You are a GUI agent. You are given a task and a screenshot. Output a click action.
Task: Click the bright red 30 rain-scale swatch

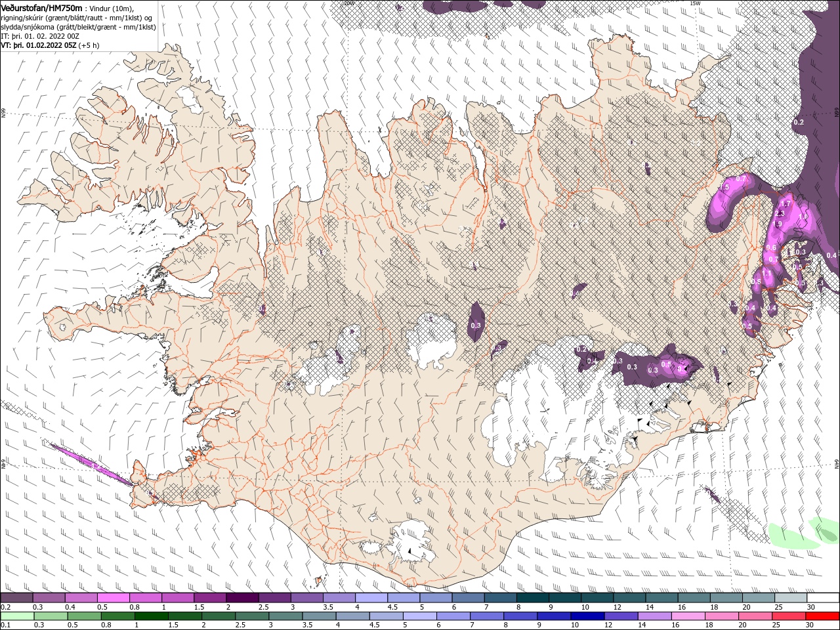pyautogui.click(x=822, y=616)
